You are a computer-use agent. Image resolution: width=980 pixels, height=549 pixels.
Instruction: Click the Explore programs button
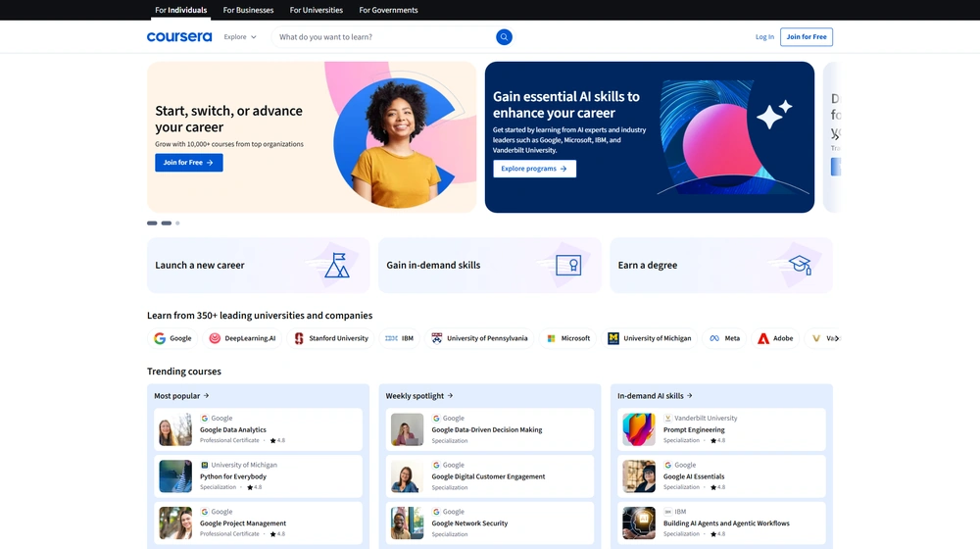(534, 169)
